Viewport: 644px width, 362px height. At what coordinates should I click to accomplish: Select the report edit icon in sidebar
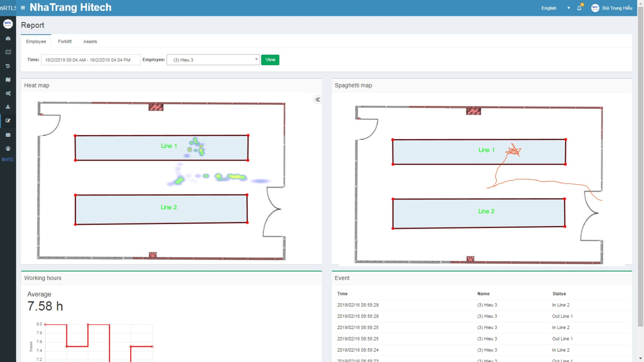(x=8, y=121)
